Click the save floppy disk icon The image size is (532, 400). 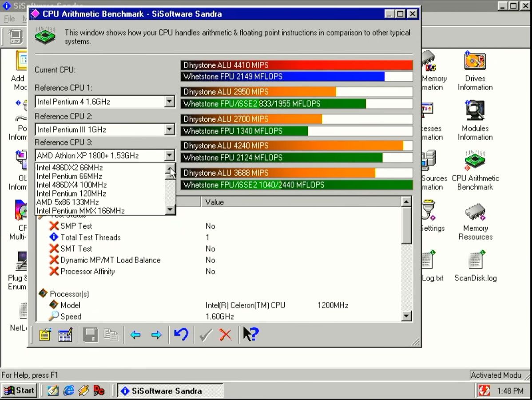click(90, 335)
